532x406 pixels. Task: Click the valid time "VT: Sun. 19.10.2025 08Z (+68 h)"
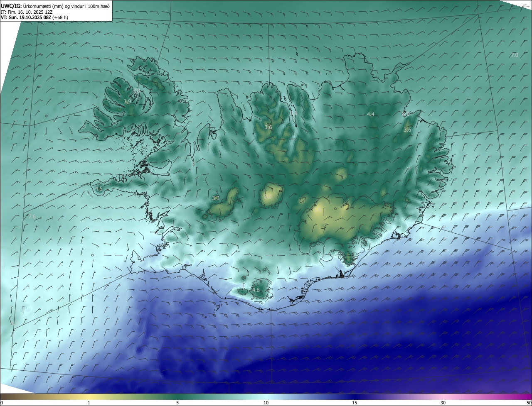[x=34, y=17]
